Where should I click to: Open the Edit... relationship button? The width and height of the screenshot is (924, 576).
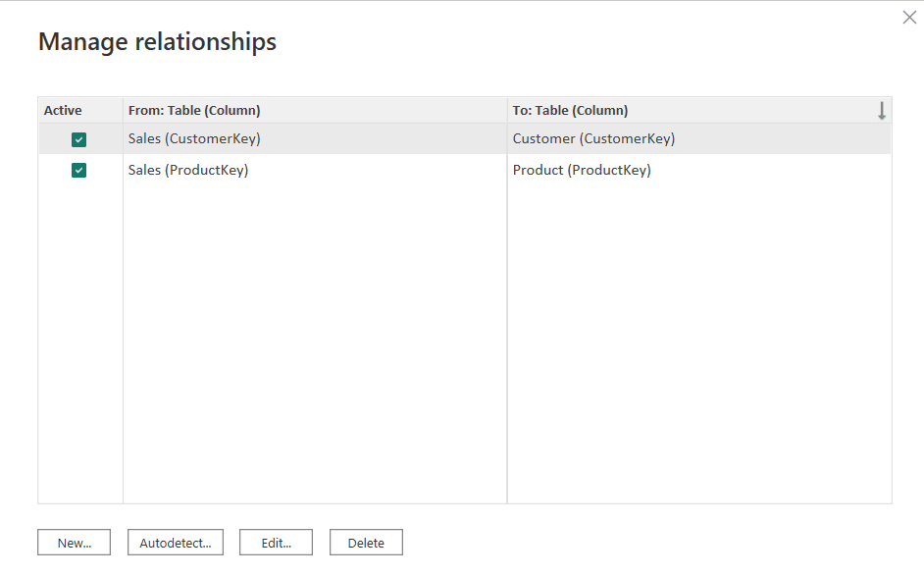pos(276,543)
